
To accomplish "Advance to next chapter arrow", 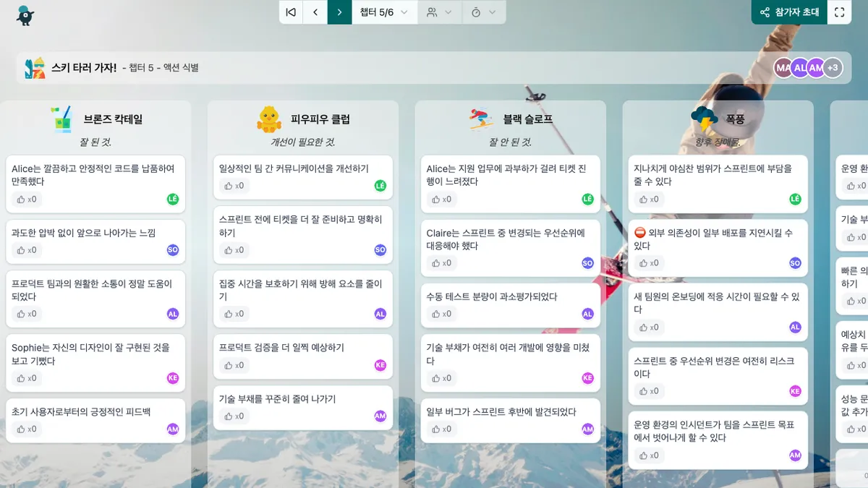I will click(339, 12).
